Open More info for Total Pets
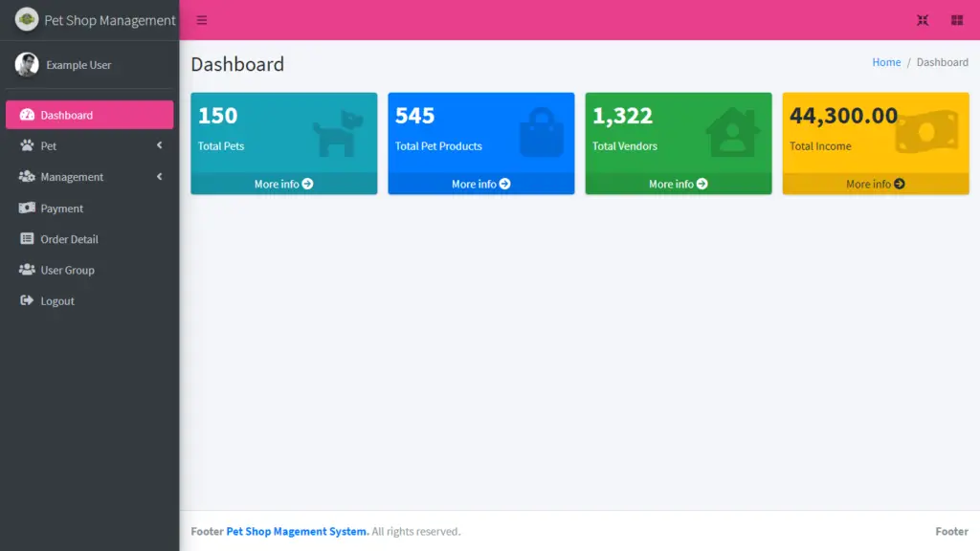 (283, 184)
